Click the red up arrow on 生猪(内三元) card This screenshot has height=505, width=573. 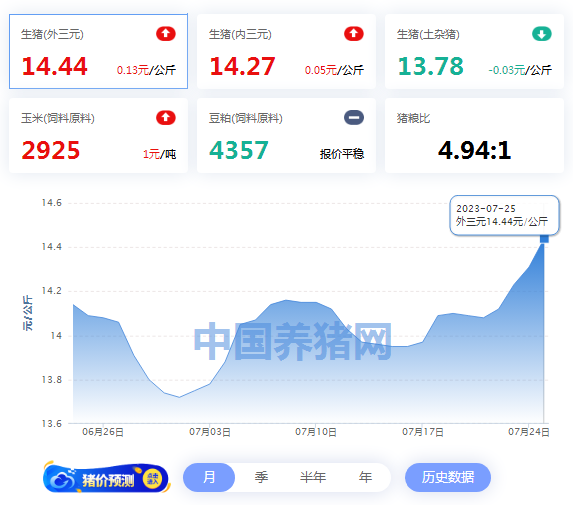pos(354,34)
